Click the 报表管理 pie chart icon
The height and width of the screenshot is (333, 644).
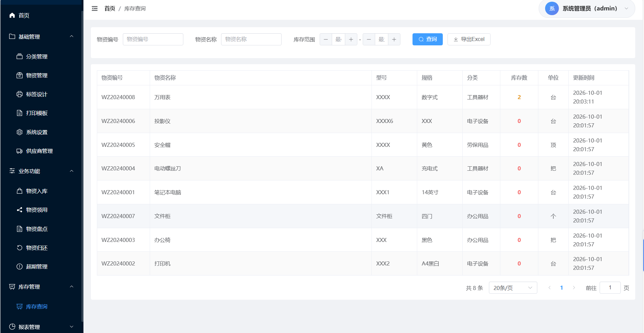12,327
